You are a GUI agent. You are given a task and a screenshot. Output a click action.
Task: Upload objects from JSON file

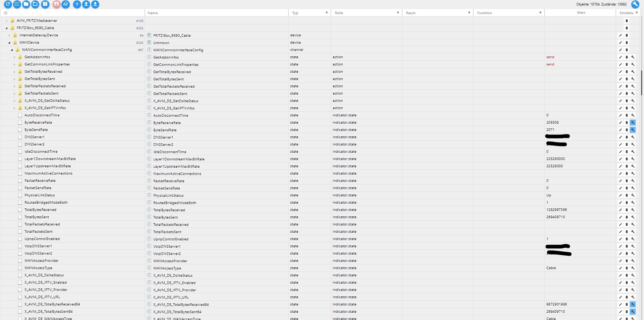(86, 4)
